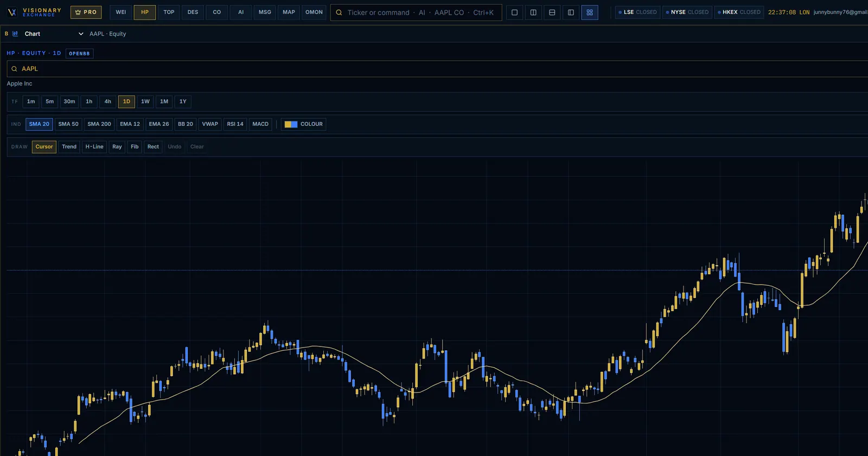Set timeframe to 1Y
Image resolution: width=868 pixels, height=456 pixels.
point(183,101)
